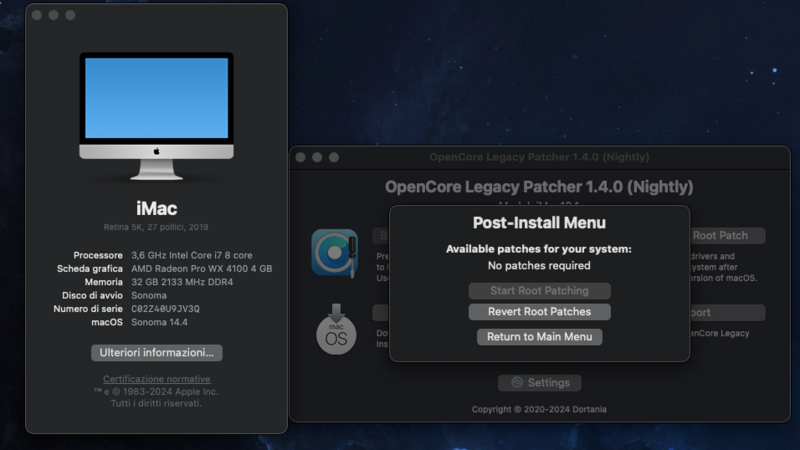Screen dimensions: 800x450
Task: Click the partially hidden Support button
Action: click(727, 313)
